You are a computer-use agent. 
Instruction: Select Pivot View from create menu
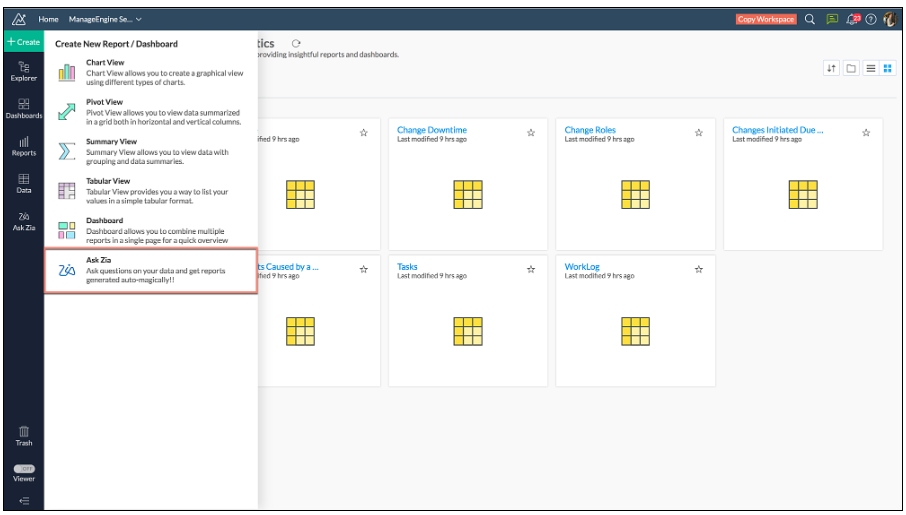151,112
